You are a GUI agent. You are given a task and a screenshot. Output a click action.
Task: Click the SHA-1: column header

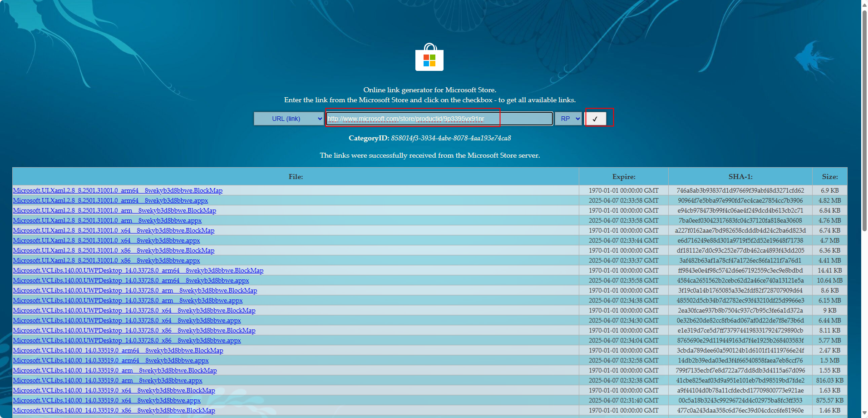pyautogui.click(x=740, y=177)
